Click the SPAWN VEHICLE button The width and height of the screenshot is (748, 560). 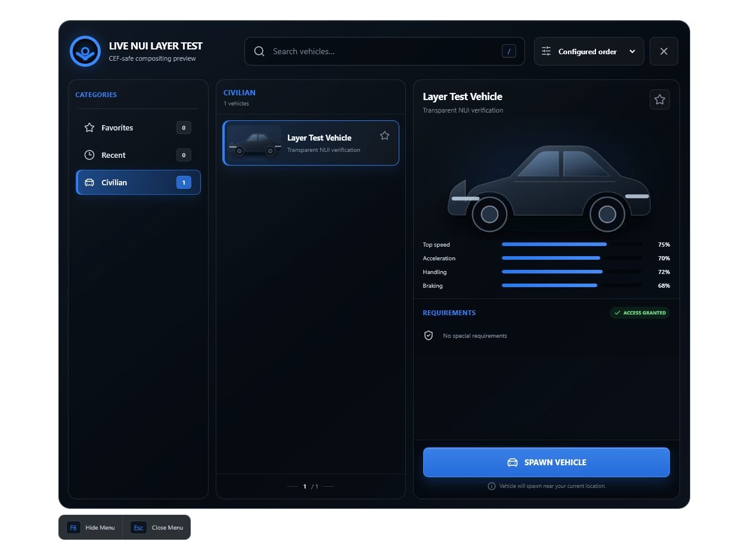pyautogui.click(x=547, y=462)
